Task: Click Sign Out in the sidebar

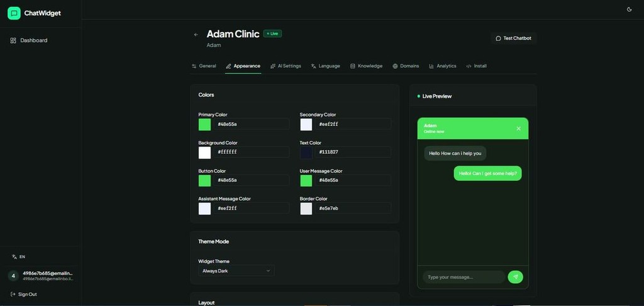Action: coord(24,294)
